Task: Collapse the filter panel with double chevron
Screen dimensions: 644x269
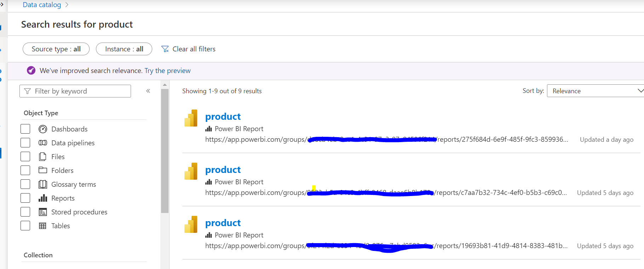Action: coord(148,91)
